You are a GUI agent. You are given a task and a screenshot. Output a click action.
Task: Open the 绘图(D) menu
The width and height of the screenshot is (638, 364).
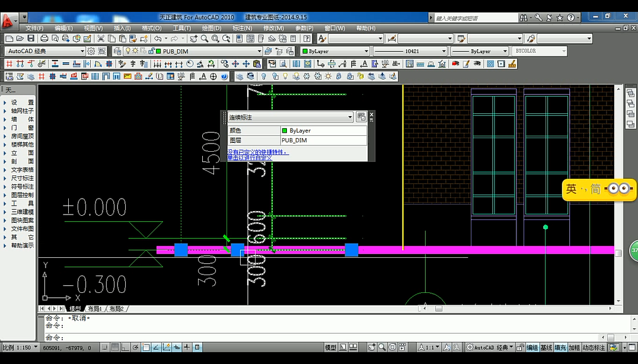click(x=211, y=28)
